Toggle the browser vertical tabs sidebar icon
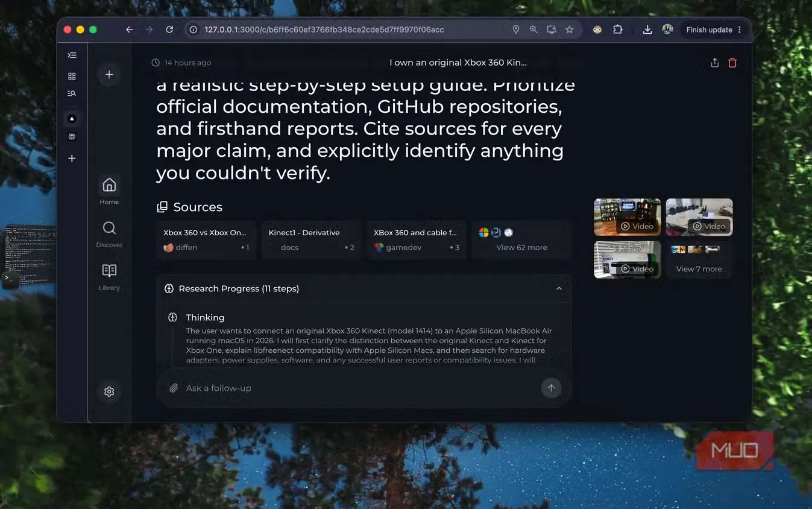This screenshot has width=812, height=509. (x=72, y=55)
